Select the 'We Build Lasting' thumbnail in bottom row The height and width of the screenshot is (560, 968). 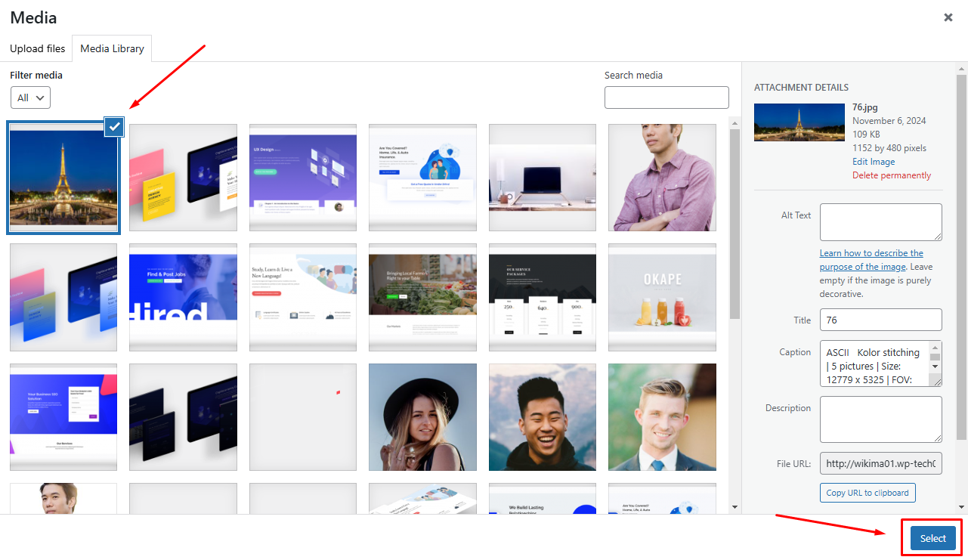point(543,499)
